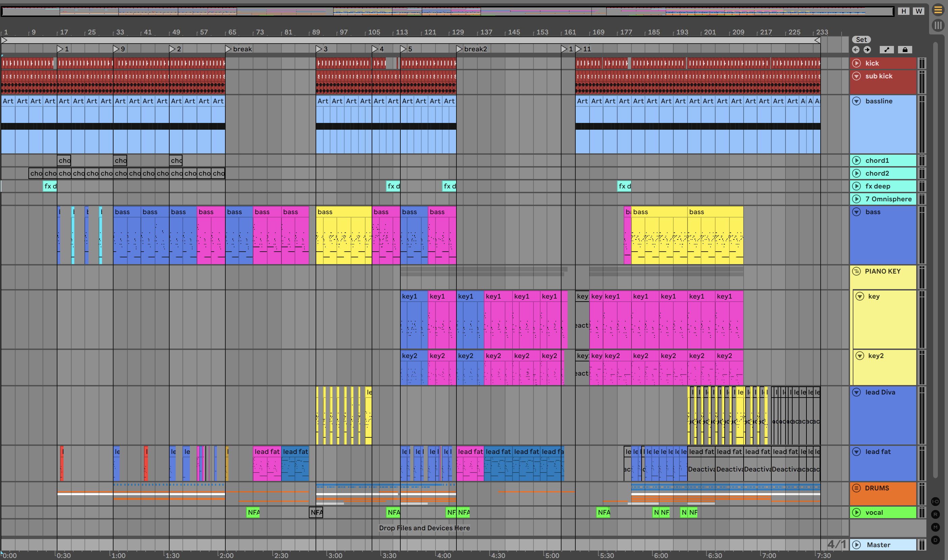This screenshot has height=560, width=948.
Task: Click the PIANO KEY group icon
Action: pyautogui.click(x=856, y=271)
